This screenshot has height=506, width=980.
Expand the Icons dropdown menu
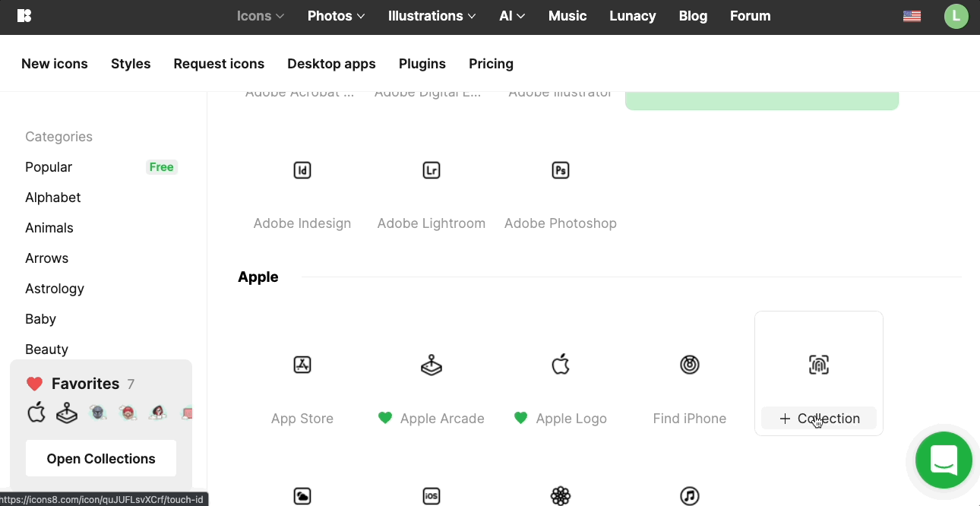tap(260, 16)
